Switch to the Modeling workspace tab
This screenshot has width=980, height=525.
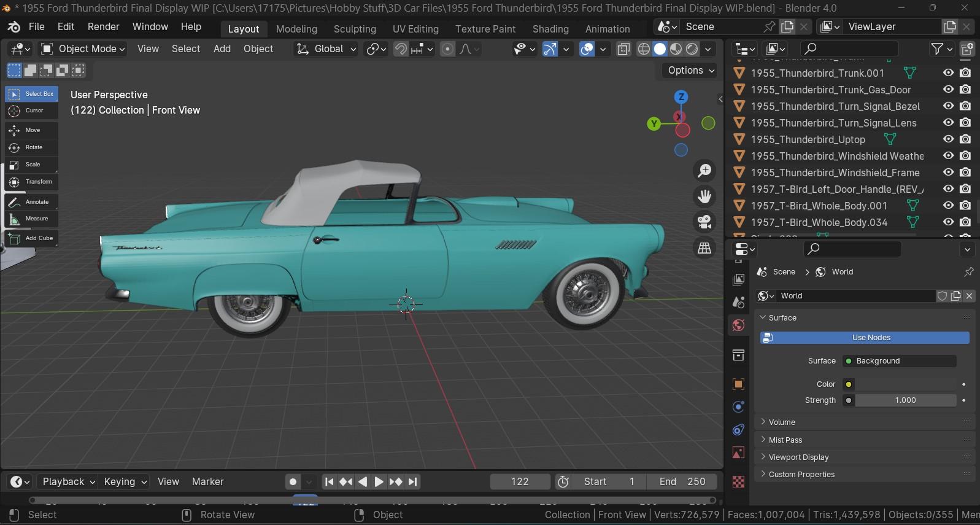pos(296,29)
